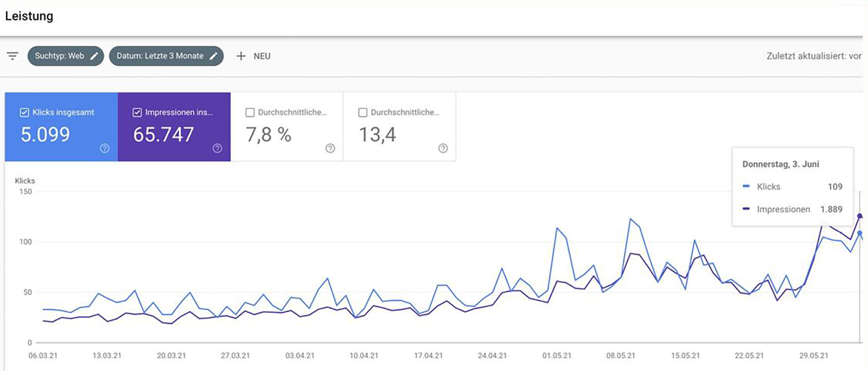
Task: Click the blue Klicks legend swatch in tooltip
Action: pos(746,187)
